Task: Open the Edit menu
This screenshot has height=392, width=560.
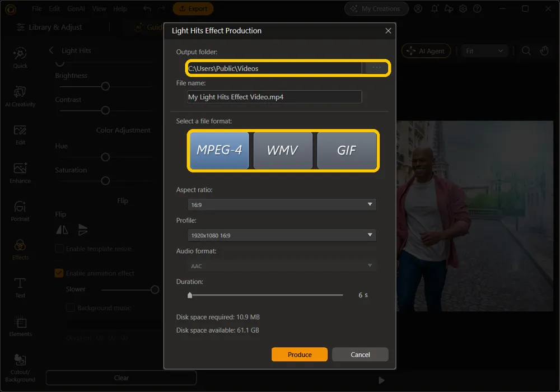Action: click(54, 8)
